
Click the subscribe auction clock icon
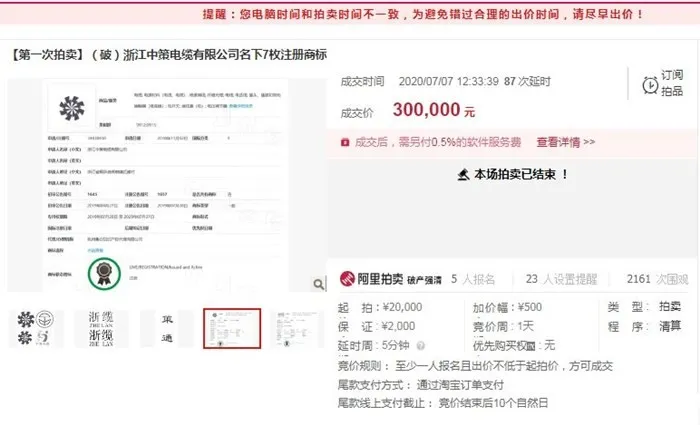tap(650, 85)
